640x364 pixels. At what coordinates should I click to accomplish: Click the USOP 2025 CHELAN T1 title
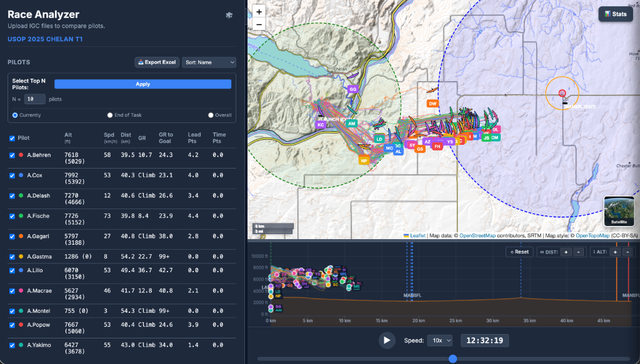[45, 39]
